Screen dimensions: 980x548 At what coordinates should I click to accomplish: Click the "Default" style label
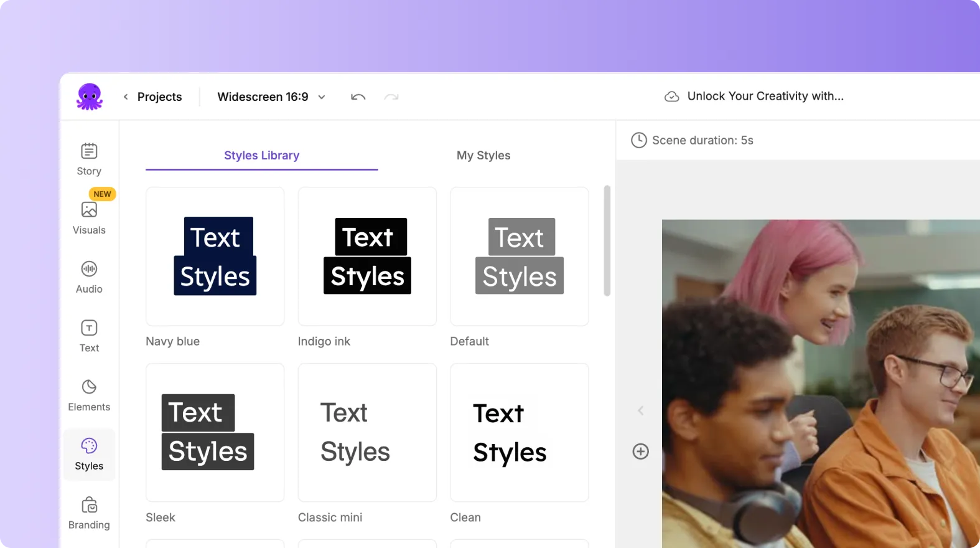click(470, 341)
